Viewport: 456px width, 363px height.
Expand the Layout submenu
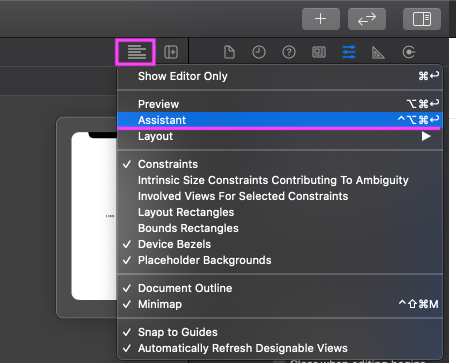click(x=280, y=136)
